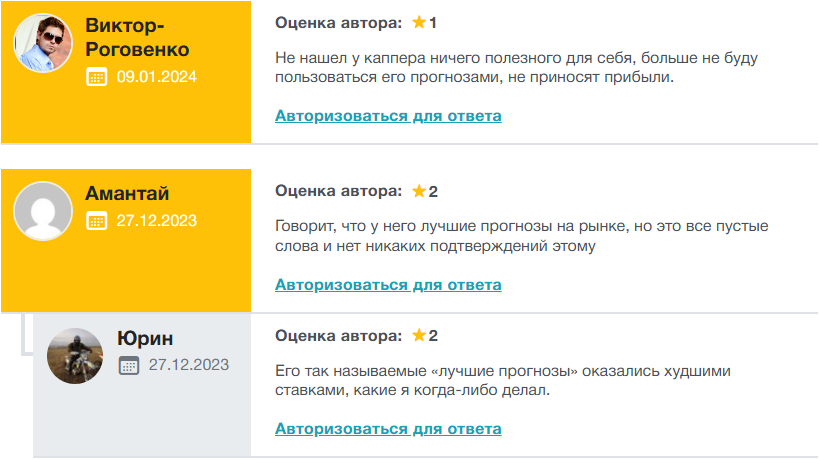This screenshot has width=819, height=459.
Task: Click Юрин's review text about «лучшие прогнозы»
Action: click(x=502, y=381)
